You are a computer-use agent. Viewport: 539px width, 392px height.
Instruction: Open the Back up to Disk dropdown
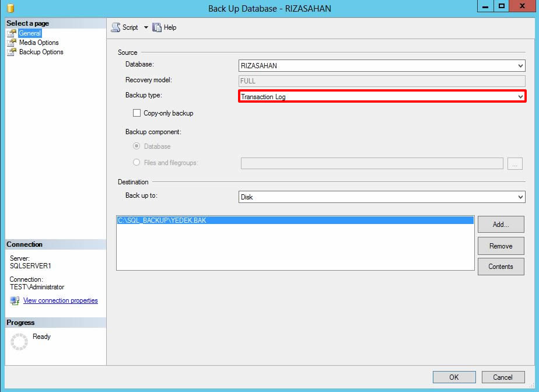381,197
